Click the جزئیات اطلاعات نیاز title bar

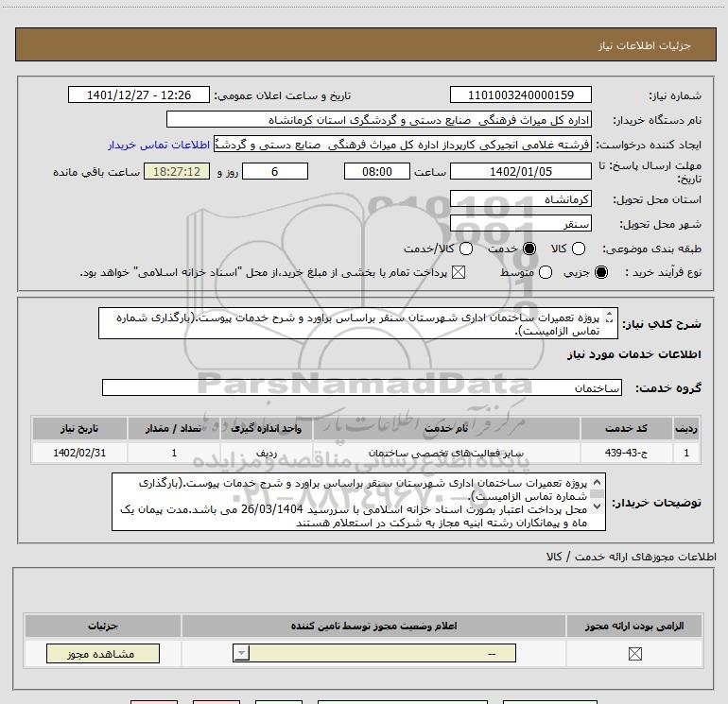coord(366,44)
